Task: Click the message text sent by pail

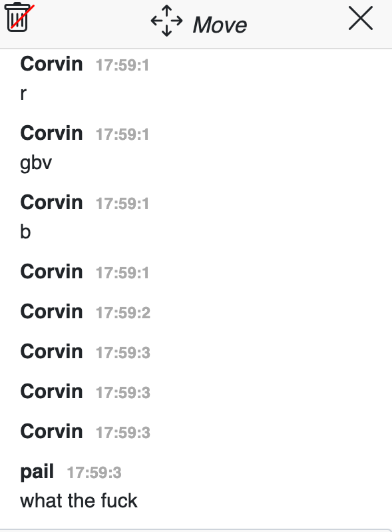Action: pyautogui.click(x=79, y=501)
